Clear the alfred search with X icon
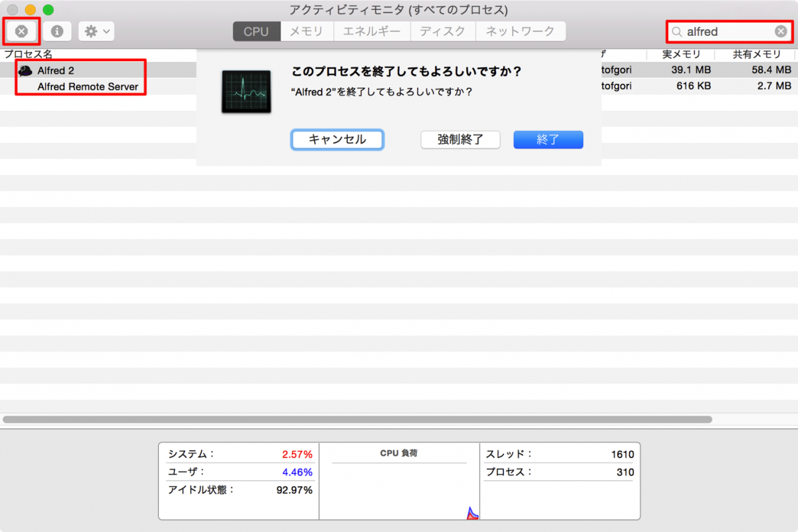This screenshot has height=532, width=798. tap(781, 31)
